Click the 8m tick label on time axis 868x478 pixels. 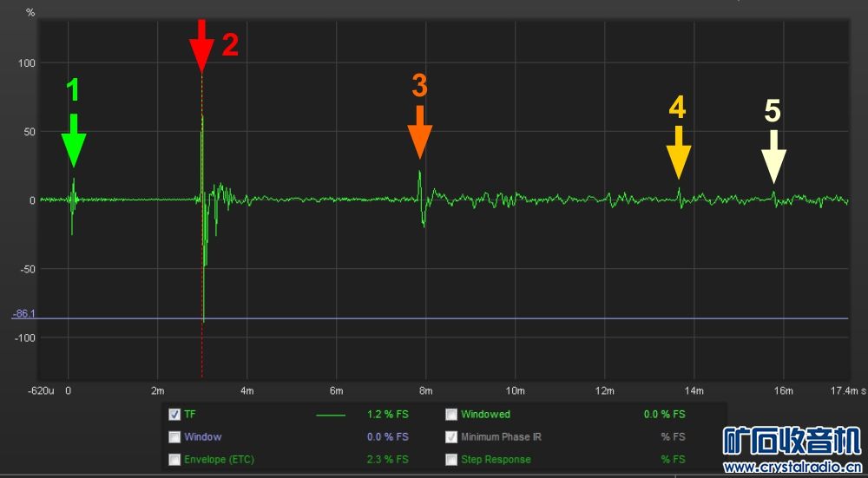tap(425, 392)
